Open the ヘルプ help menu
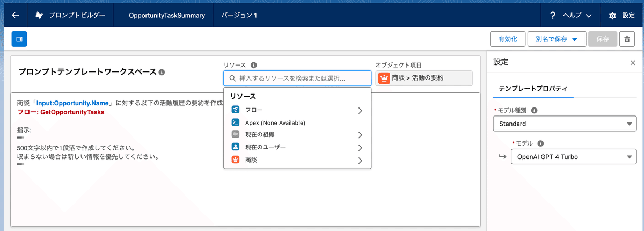The width and height of the screenshot is (644, 231). (x=570, y=16)
